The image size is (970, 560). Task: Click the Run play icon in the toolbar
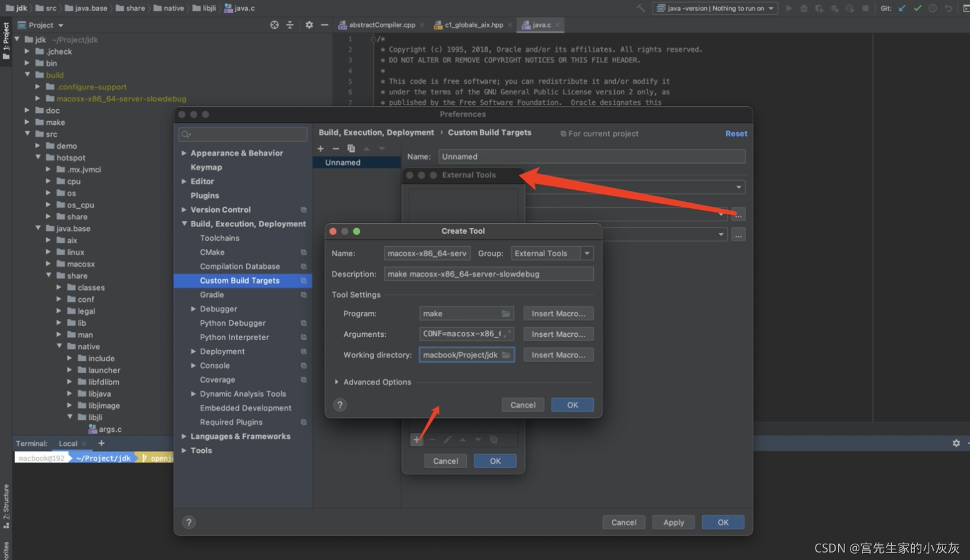[789, 8]
